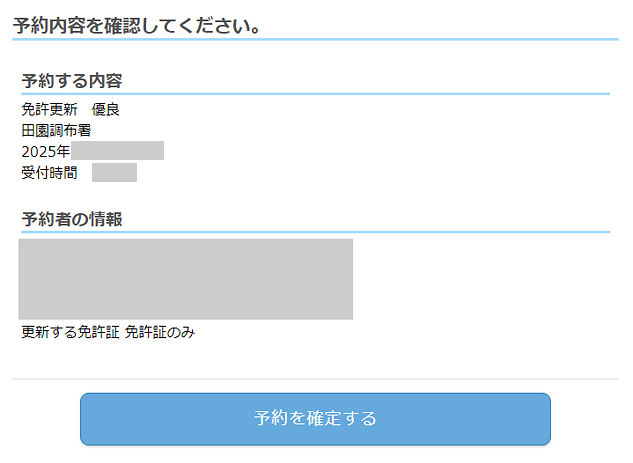Select the 田園調布署 location text
Image resolution: width=633 pixels, height=463 pixels.
click(56, 130)
